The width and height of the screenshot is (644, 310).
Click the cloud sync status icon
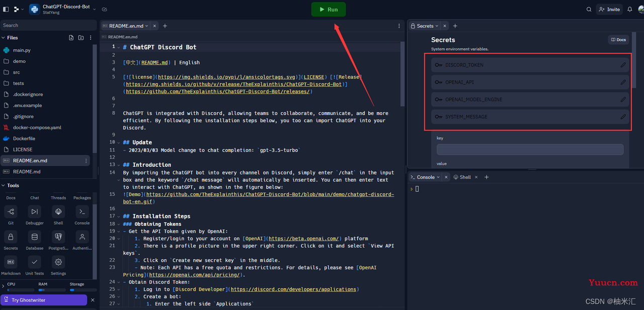tap(105, 10)
